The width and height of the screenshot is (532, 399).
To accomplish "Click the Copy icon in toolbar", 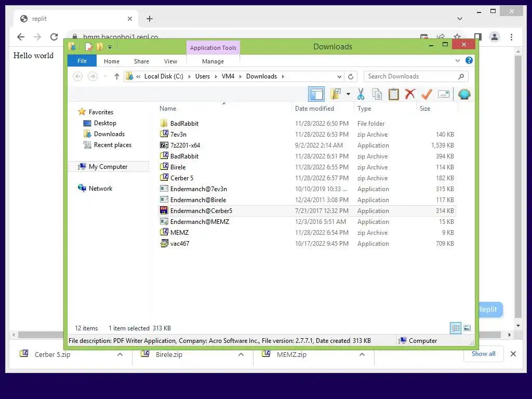I will tap(377, 94).
